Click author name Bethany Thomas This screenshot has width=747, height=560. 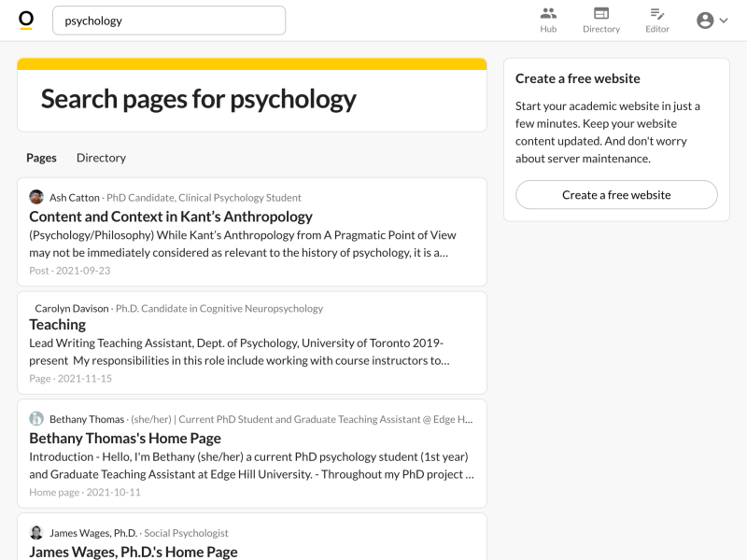pyautogui.click(x=87, y=419)
